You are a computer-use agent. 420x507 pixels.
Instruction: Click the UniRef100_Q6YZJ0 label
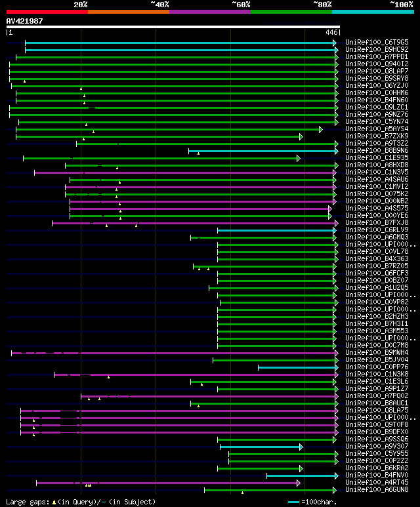click(377, 86)
